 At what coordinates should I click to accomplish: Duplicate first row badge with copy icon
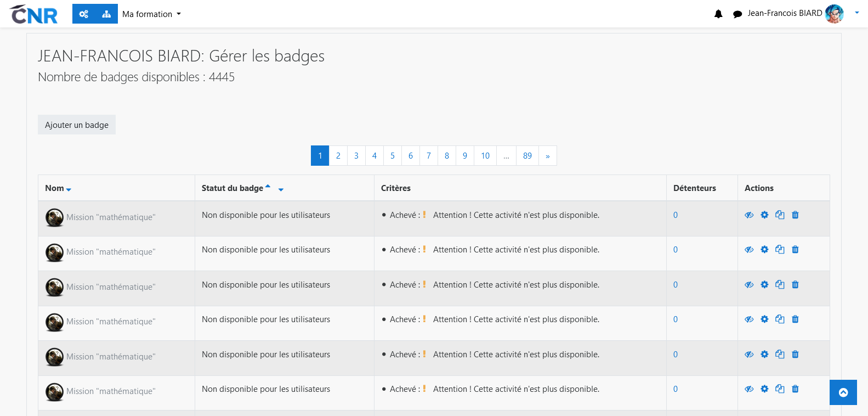pyautogui.click(x=780, y=215)
